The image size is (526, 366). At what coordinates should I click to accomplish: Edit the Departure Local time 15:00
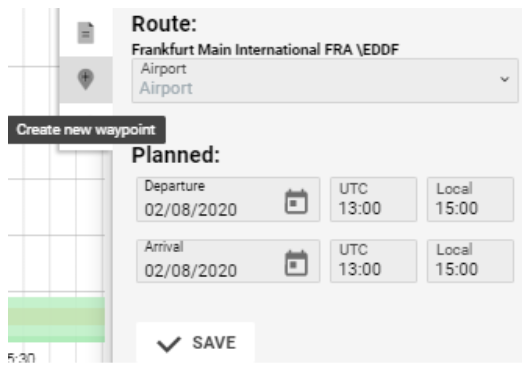[470, 199]
